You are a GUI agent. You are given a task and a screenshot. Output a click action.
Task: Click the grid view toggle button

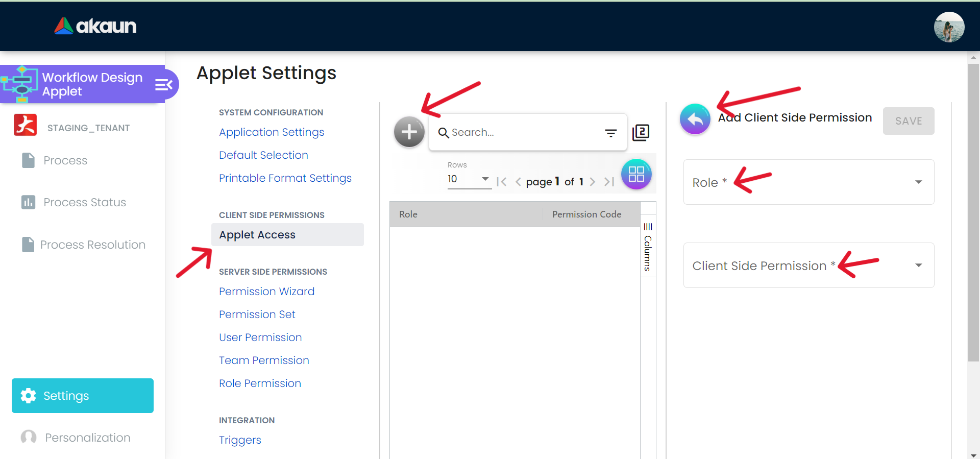(636, 174)
